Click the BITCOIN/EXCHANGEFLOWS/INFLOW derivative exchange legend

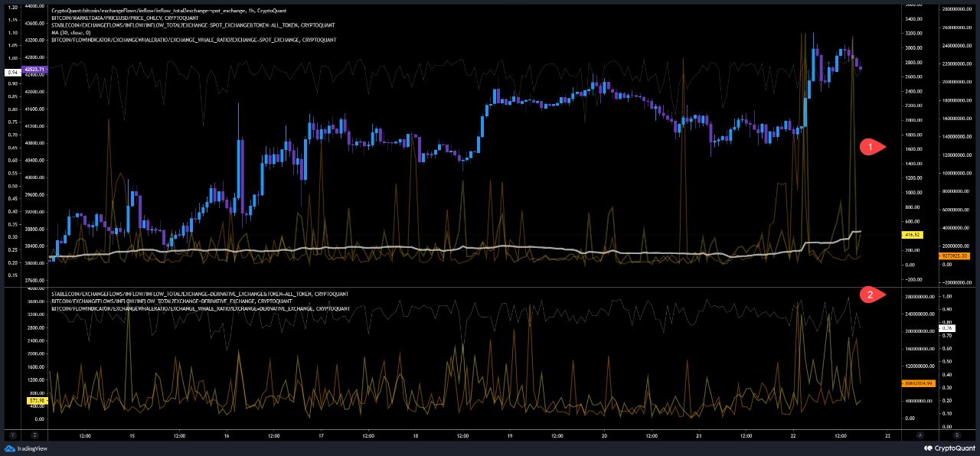172,301
